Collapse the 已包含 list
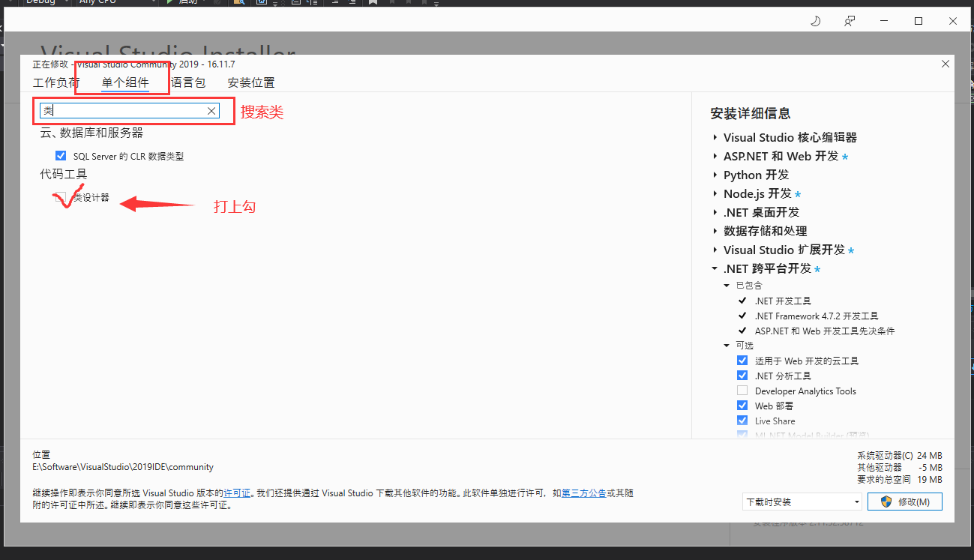The width and height of the screenshot is (974, 560). [727, 286]
